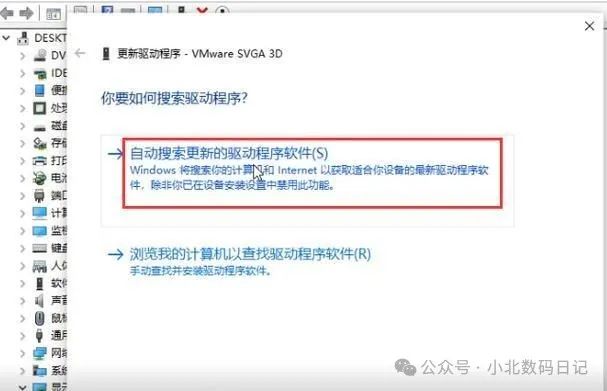Click the update driver circle icon in toolbar
607x391 pixels.
coord(222,10)
